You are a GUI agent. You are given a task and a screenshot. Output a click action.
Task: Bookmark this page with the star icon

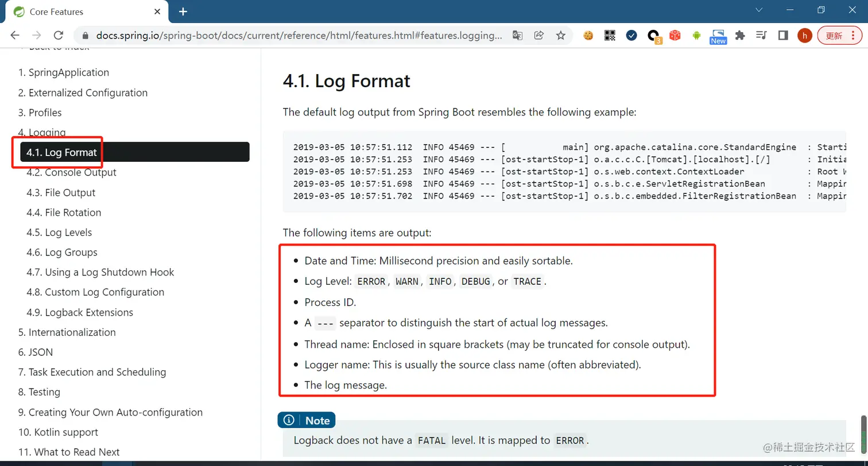tap(561, 36)
